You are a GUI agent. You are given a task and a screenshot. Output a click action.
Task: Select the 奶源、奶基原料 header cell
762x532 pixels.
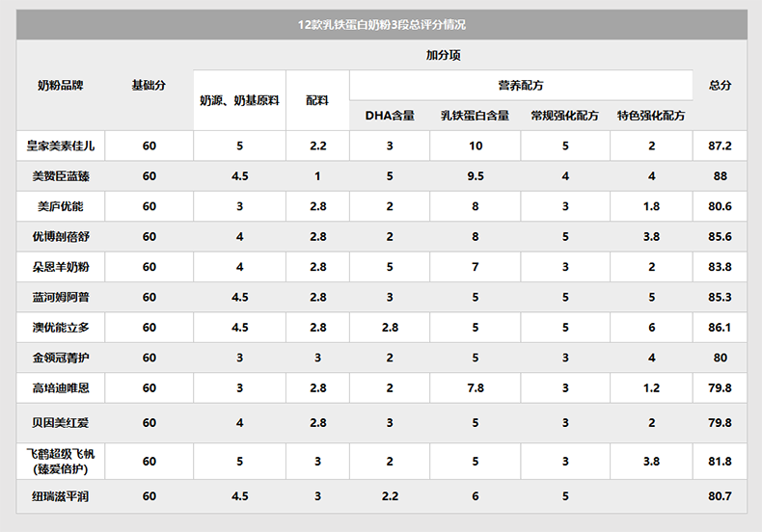tap(239, 100)
